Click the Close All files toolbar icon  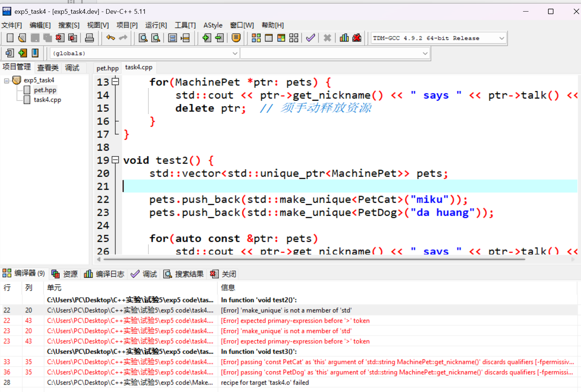pos(72,38)
